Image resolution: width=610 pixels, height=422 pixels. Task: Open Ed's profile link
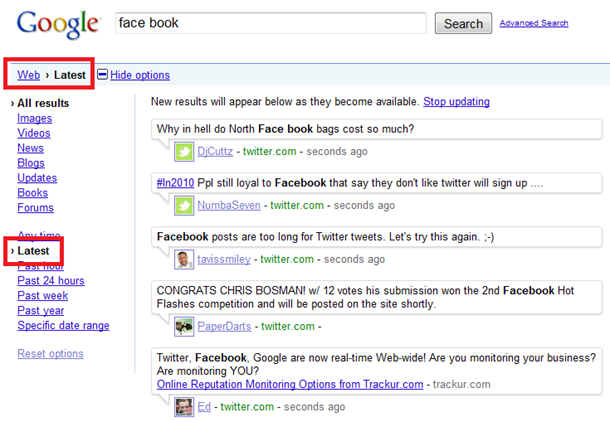pyautogui.click(x=204, y=406)
